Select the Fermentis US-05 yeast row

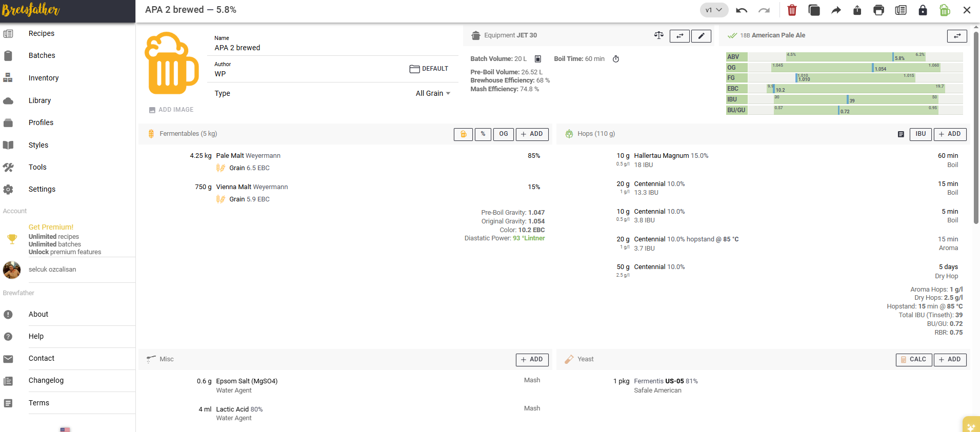(x=763, y=385)
